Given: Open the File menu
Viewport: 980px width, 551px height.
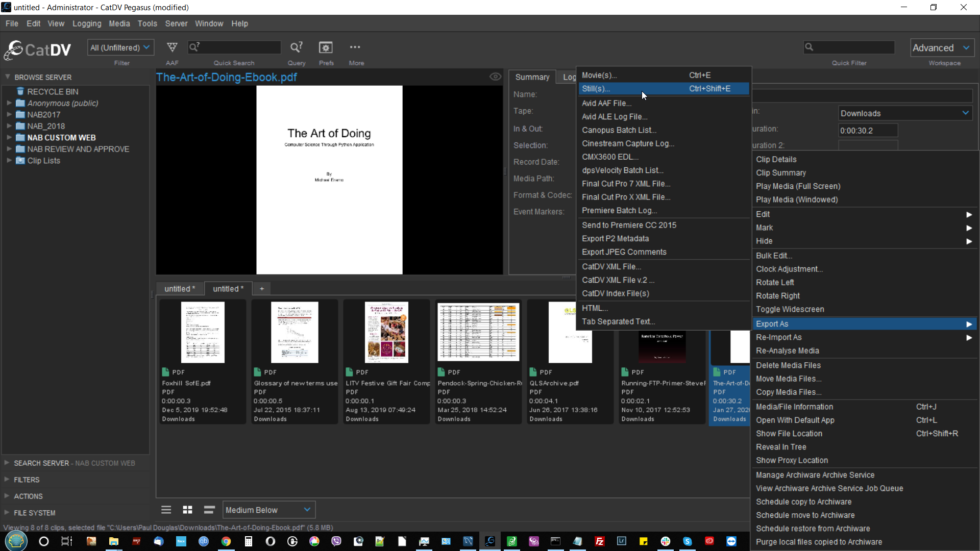Looking at the screenshot, I should point(12,23).
